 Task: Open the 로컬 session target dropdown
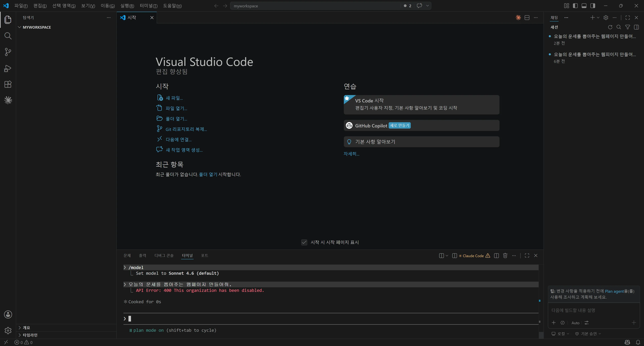[560, 333]
